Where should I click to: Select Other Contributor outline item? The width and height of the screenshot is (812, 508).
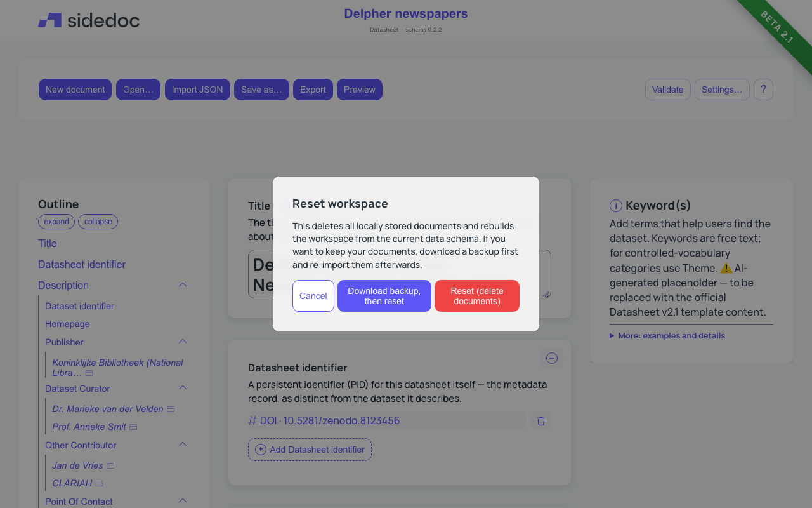pos(81,445)
